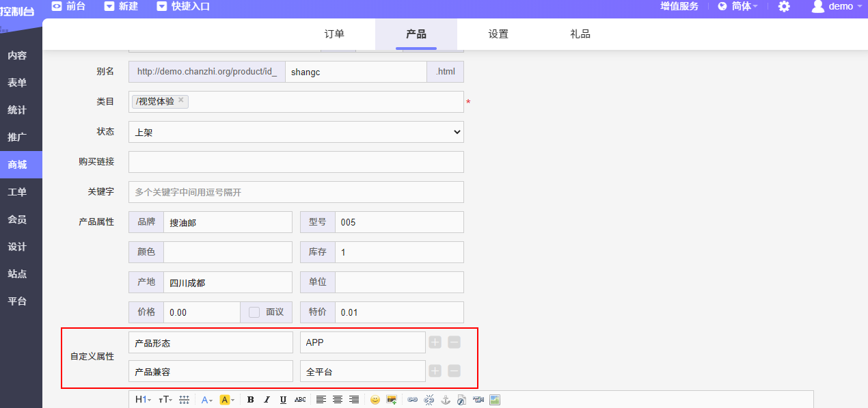
Task: Open the 状态 dropdown showing 上架
Action: coord(296,132)
